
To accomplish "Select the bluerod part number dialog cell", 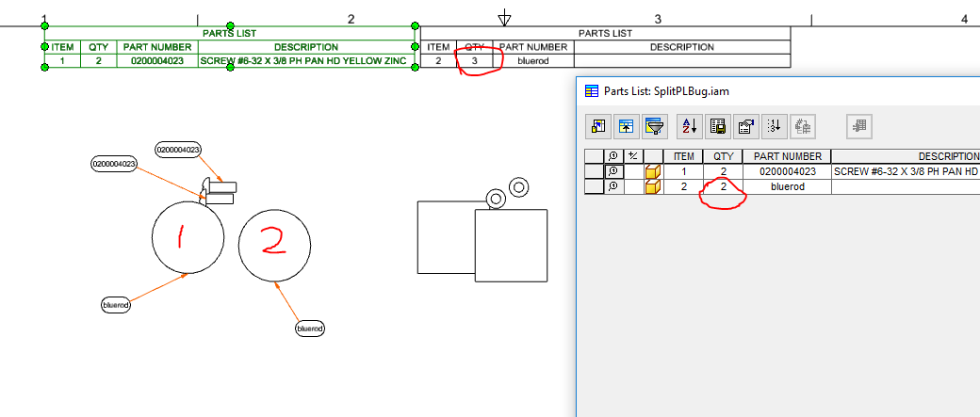I will 787,186.
